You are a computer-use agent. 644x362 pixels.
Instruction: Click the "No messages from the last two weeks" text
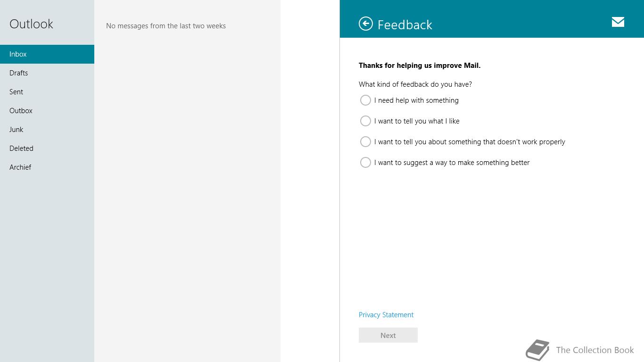tap(166, 26)
